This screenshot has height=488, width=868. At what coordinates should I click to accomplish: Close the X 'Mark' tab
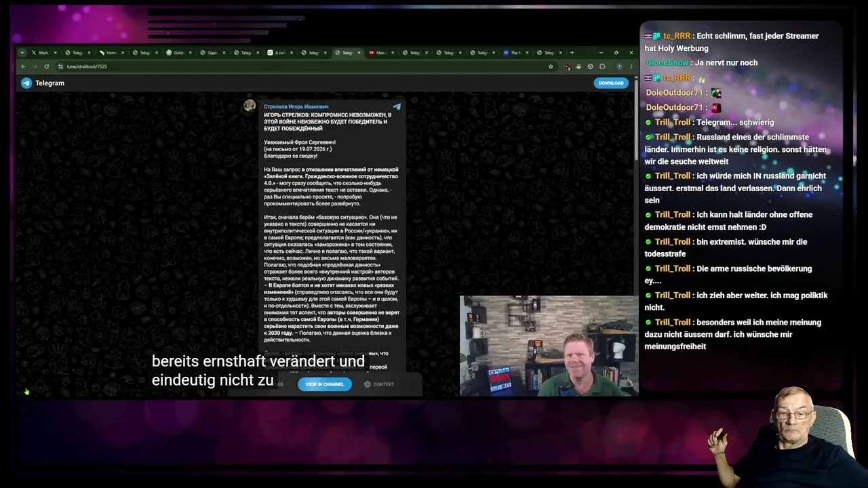(55, 53)
